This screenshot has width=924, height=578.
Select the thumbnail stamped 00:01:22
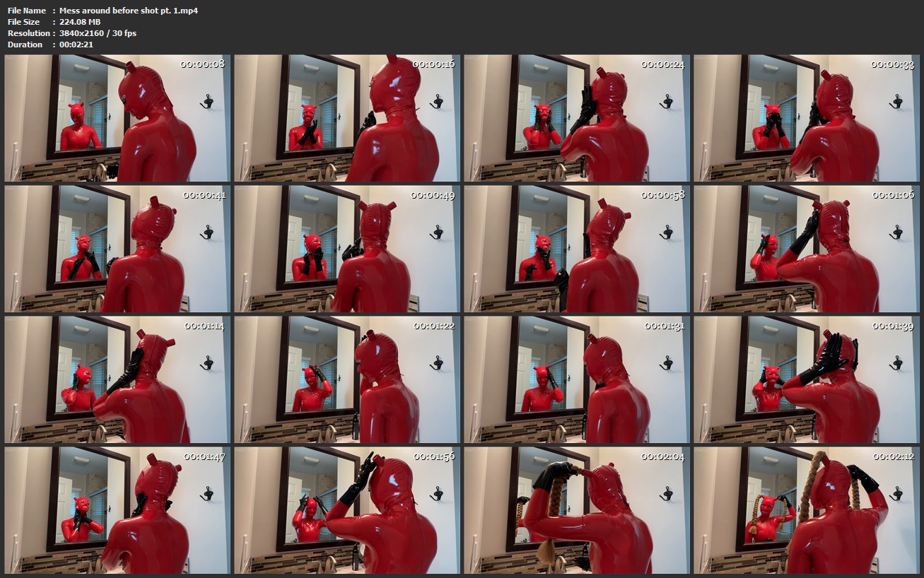[347, 379]
